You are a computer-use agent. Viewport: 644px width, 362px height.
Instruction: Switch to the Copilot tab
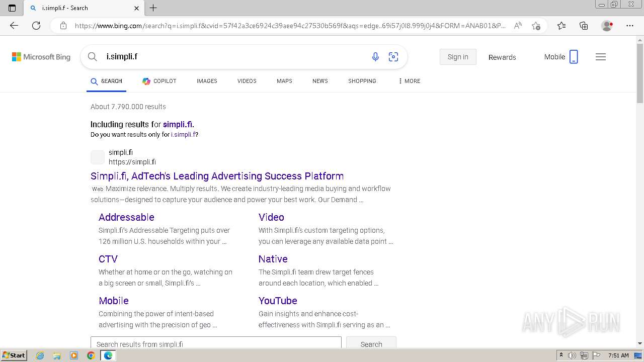click(159, 81)
